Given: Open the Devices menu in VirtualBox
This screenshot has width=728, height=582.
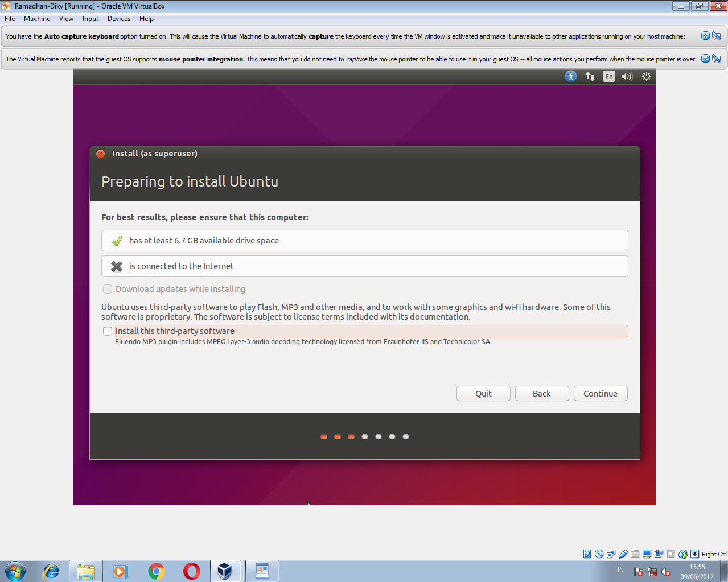Looking at the screenshot, I should click(118, 18).
